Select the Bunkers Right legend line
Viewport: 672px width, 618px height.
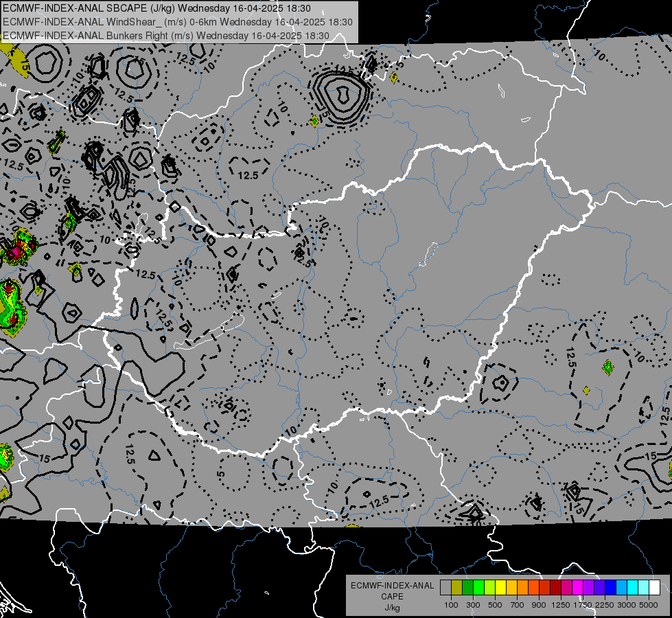[166, 36]
